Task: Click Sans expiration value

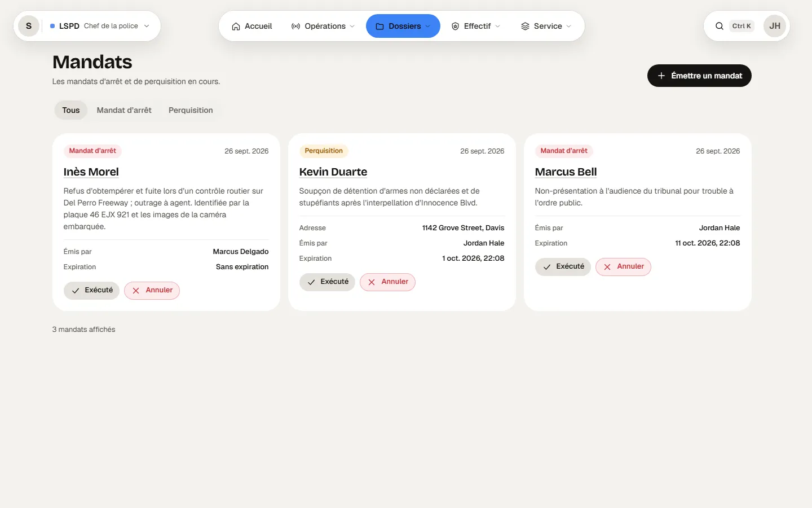Action: 242,267
